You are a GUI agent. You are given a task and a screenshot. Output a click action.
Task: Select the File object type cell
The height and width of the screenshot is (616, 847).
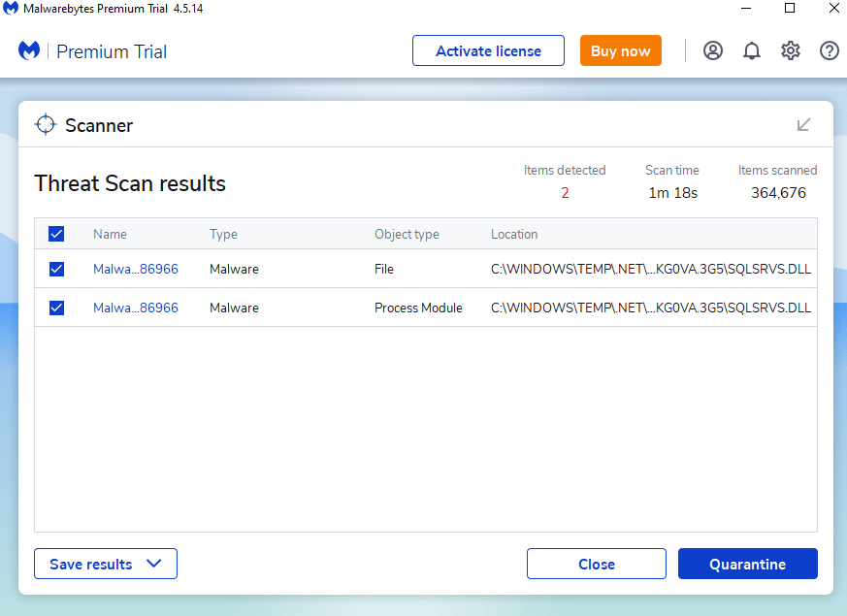[x=384, y=269]
